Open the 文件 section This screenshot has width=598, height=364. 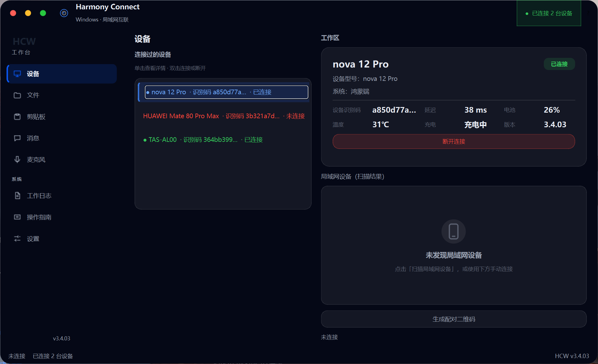(62, 95)
